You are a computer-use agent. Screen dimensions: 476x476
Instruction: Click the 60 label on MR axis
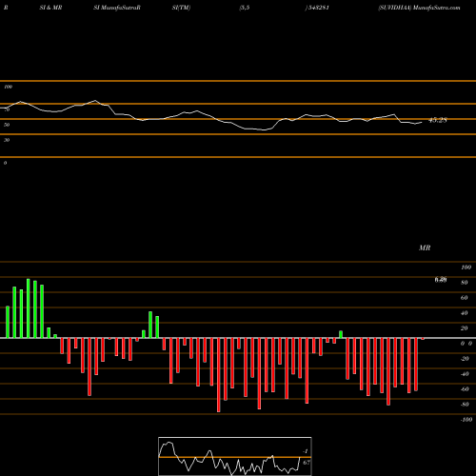(x=465, y=298)
